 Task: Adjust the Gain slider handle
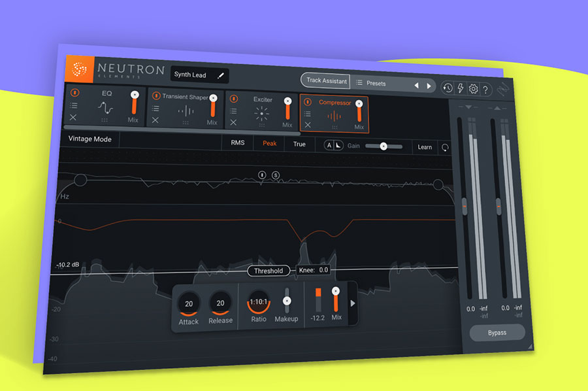384,146
